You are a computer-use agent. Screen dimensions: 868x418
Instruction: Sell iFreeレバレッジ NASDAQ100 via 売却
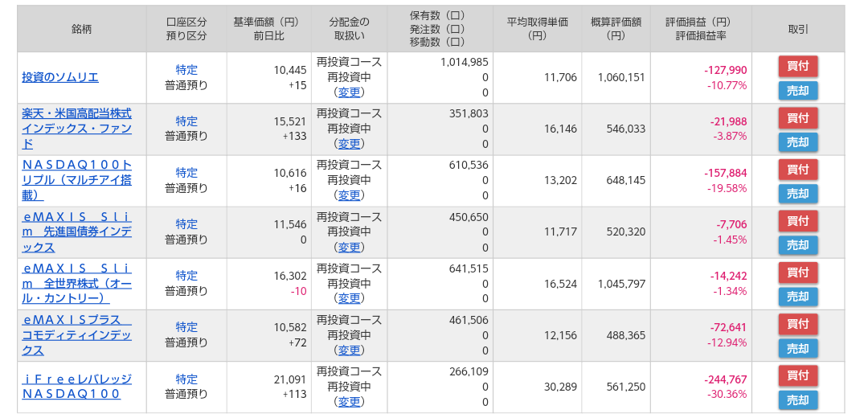798,400
